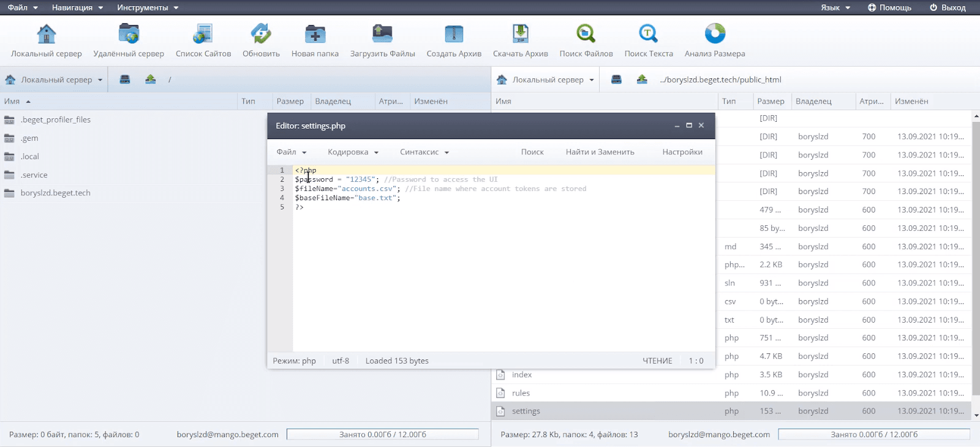Screen dimensions: 980x447
Task: Open the Анализ Размера chart icon
Action: [x=715, y=34]
